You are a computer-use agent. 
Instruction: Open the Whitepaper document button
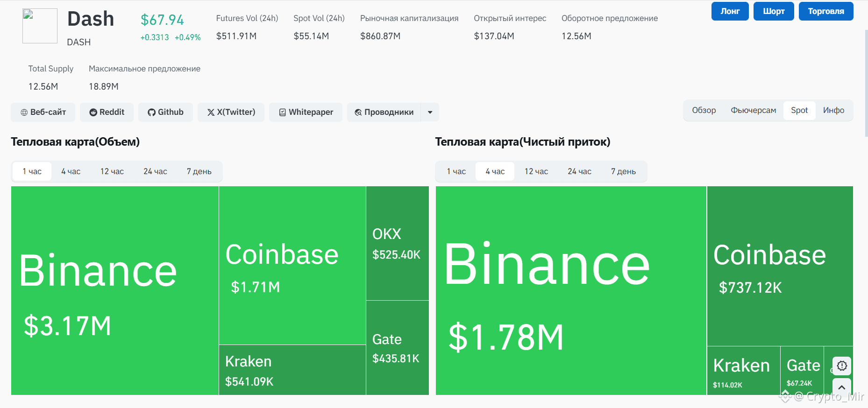tap(306, 112)
